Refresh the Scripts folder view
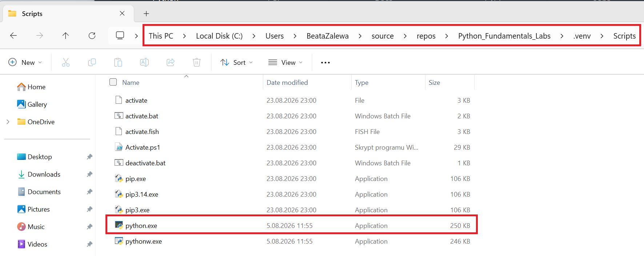 click(92, 35)
